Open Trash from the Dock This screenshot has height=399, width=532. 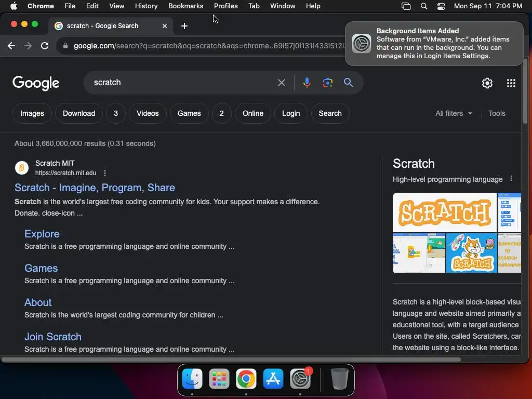coord(339,378)
